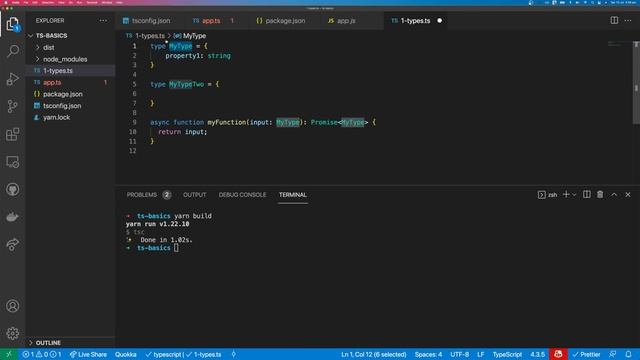Close unsaved 1-types.ts tab dot

coord(440,20)
